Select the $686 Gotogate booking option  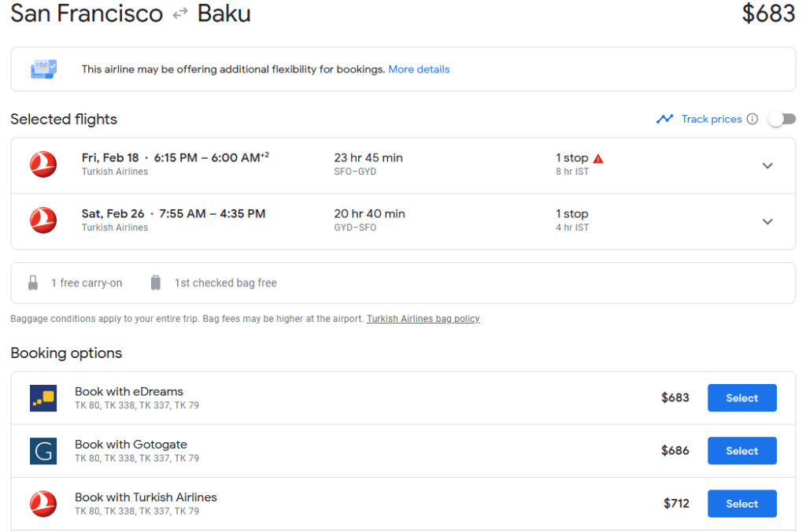(x=741, y=450)
